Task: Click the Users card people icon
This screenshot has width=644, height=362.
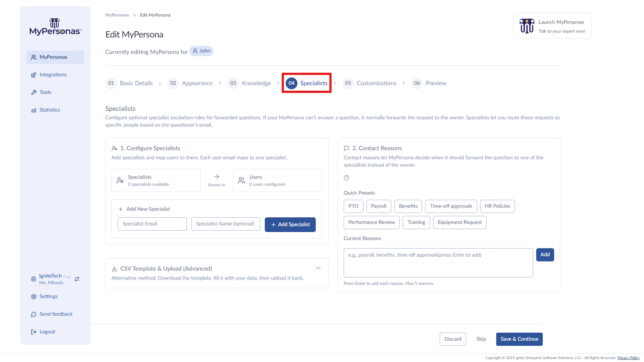Action: 241,180
